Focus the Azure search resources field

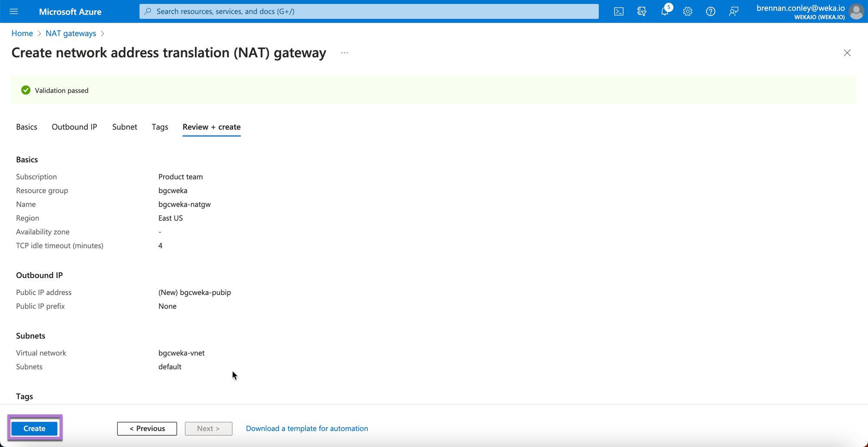[x=369, y=11]
